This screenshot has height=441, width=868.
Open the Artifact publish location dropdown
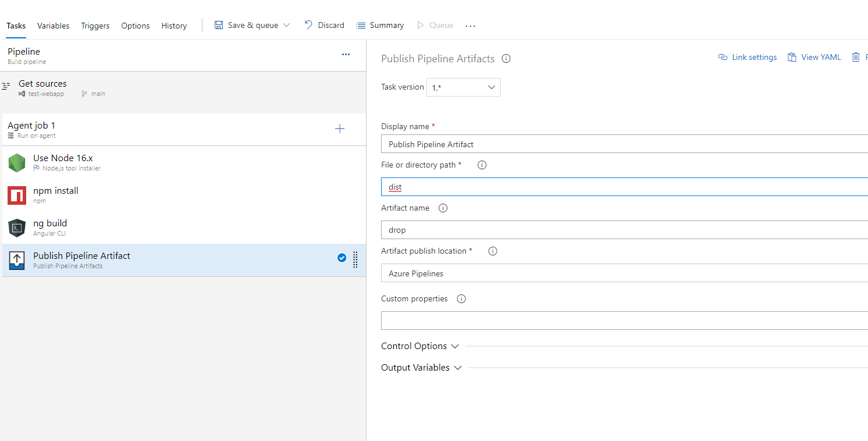624,273
